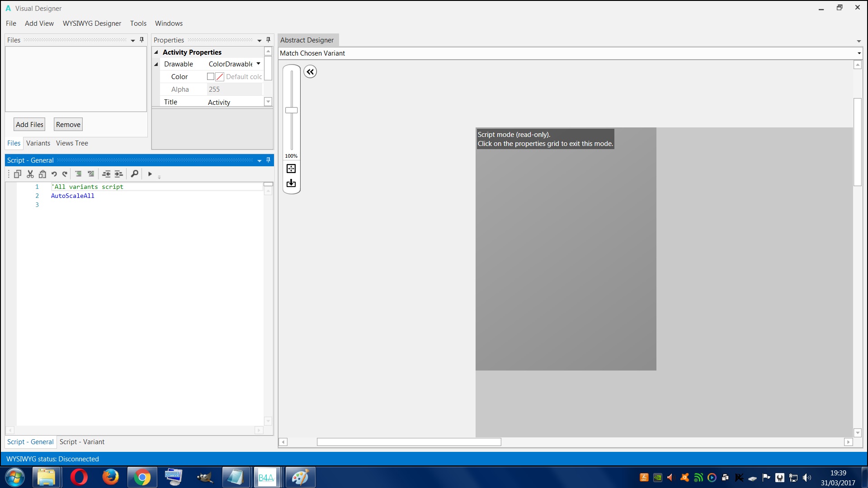The width and height of the screenshot is (868, 488).
Task: Click the Alpha value 255 field
Action: coord(235,89)
